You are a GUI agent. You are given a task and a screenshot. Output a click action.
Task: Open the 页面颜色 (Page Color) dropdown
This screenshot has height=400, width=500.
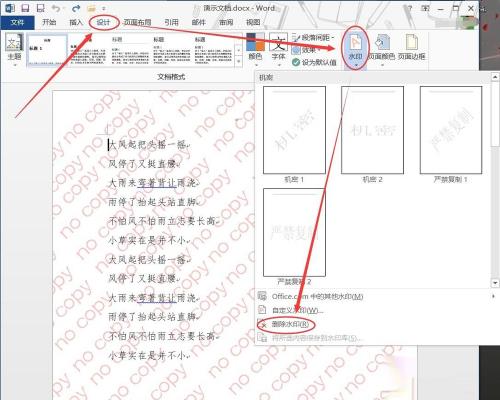pos(382,49)
